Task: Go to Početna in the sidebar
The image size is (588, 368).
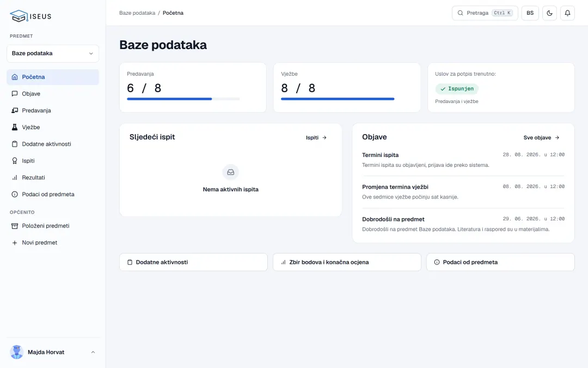Action: pyautogui.click(x=53, y=77)
